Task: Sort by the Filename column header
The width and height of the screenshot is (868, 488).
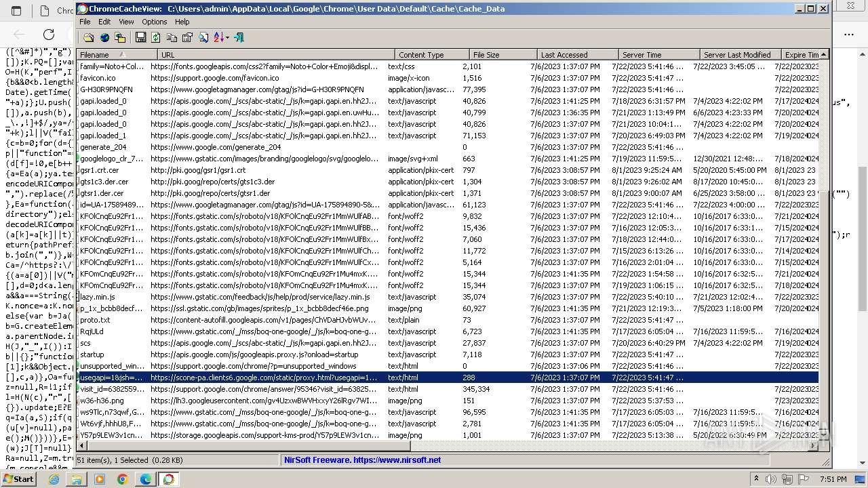Action: 117,55
